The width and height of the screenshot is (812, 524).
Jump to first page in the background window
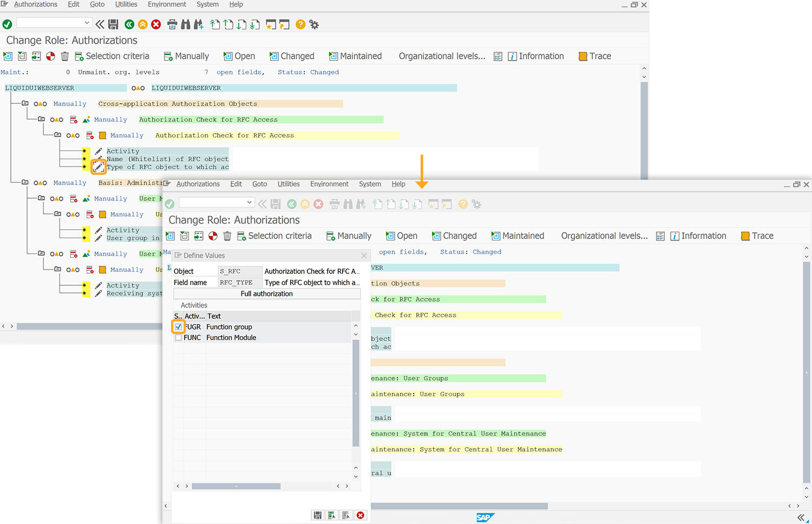(215, 24)
